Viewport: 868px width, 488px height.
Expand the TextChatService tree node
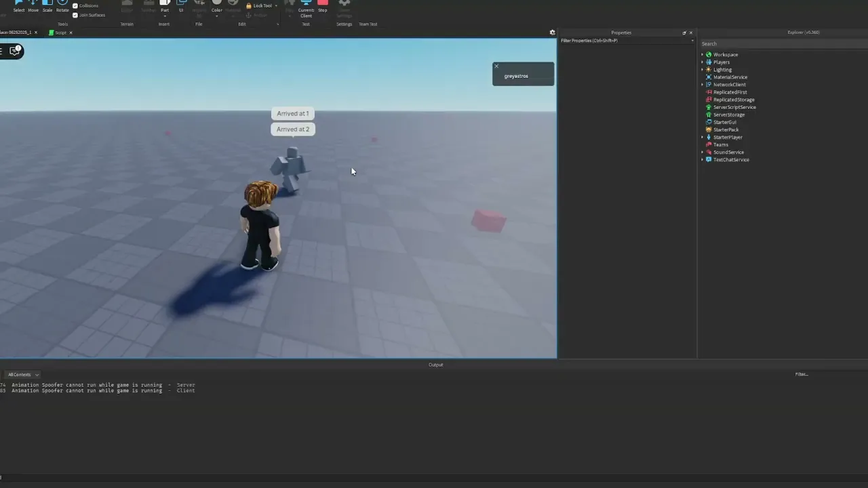[x=702, y=160]
